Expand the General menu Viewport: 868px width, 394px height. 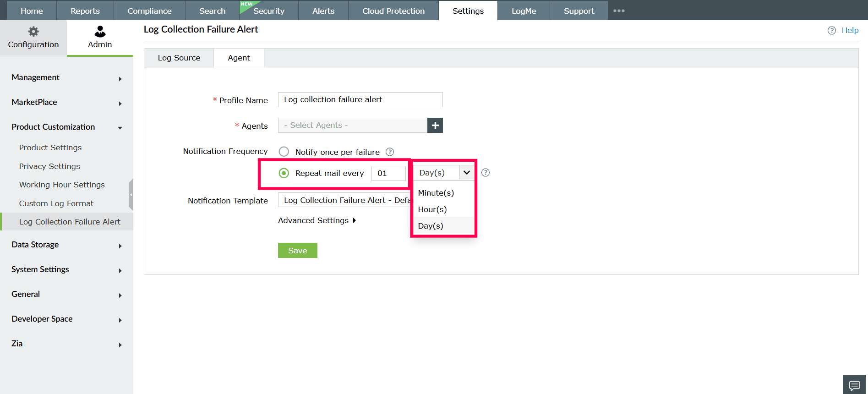[x=67, y=294]
